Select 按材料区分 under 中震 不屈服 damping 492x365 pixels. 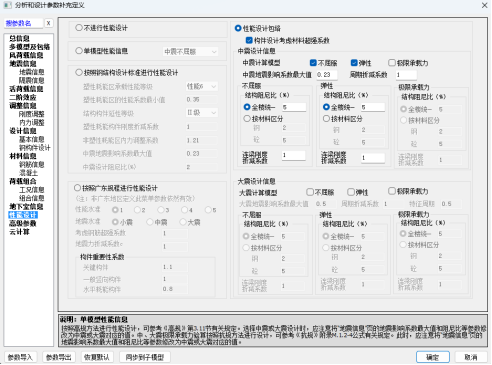247,118
